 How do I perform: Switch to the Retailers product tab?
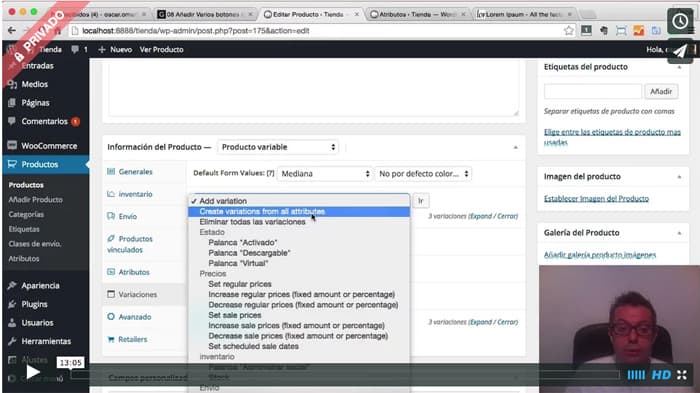[133, 339]
